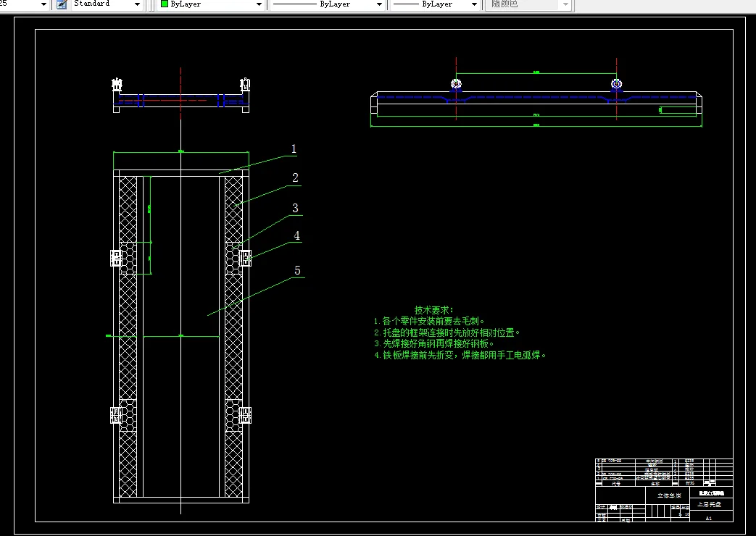Select title block text 立体车库
This screenshot has width=756, height=536.
pyautogui.click(x=670, y=495)
